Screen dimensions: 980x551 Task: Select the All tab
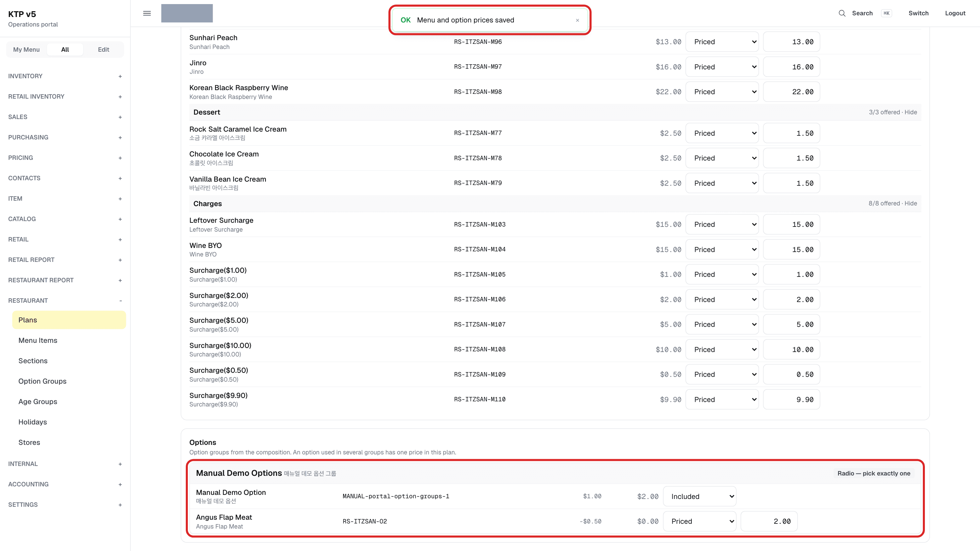(65, 49)
